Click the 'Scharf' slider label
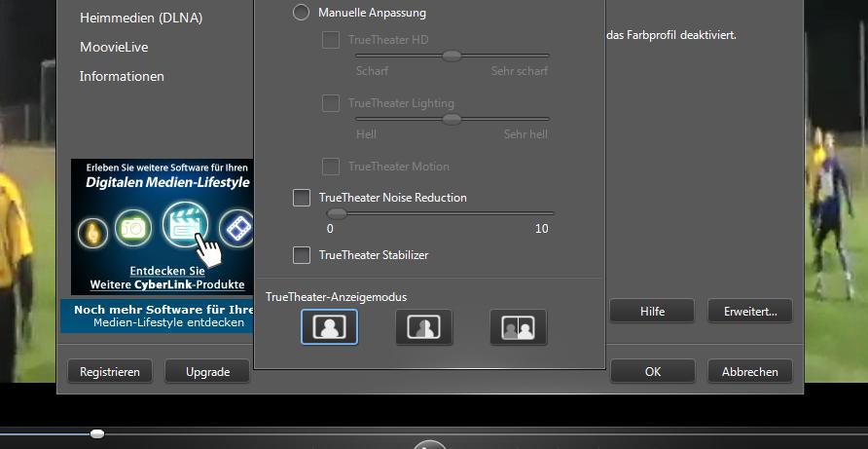The image size is (868, 449). (372, 71)
